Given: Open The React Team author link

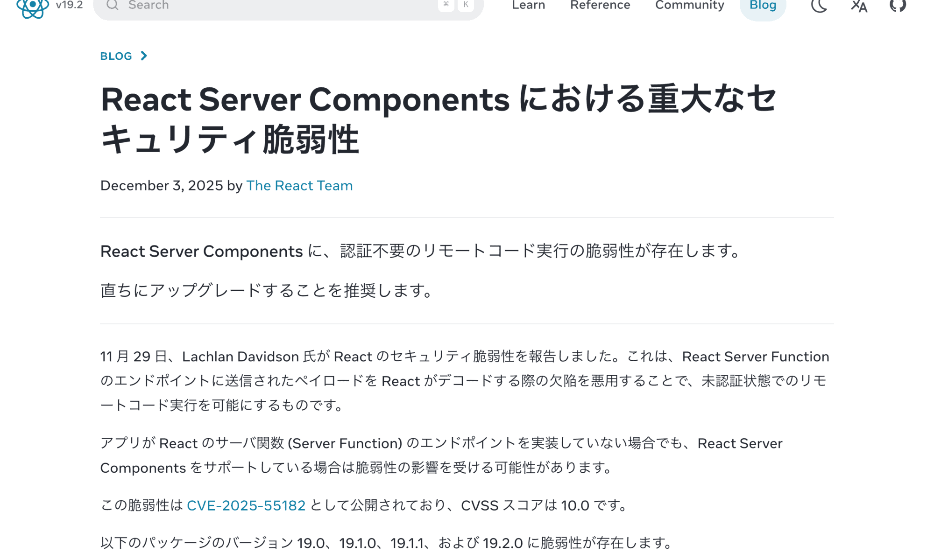Looking at the screenshot, I should coord(299,186).
